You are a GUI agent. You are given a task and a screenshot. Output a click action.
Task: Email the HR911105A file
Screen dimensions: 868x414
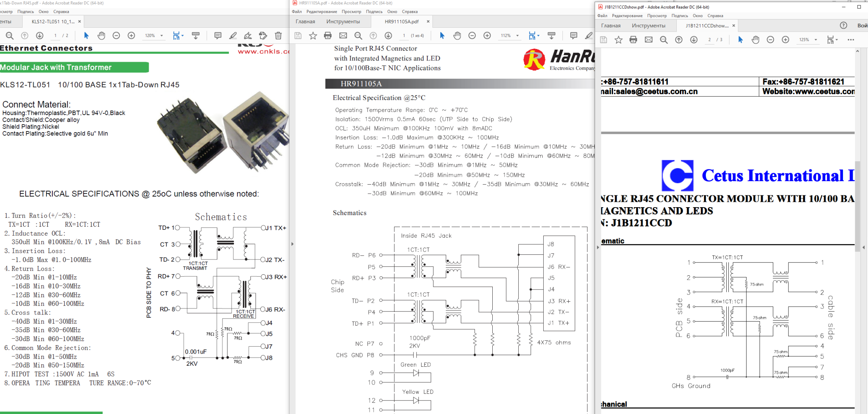coord(343,35)
